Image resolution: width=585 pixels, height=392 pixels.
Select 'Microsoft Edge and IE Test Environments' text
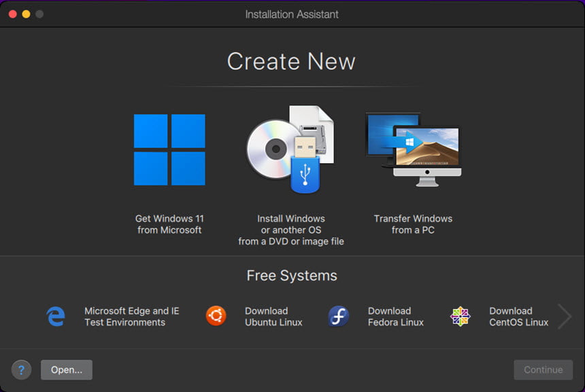point(132,317)
